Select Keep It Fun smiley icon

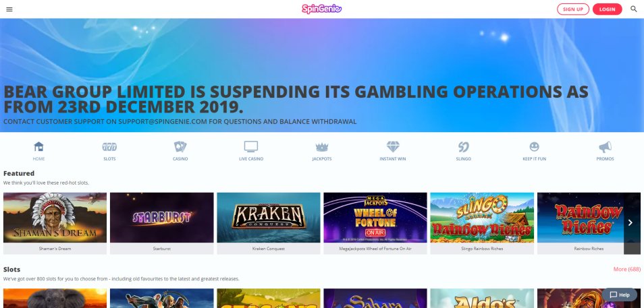534,146
